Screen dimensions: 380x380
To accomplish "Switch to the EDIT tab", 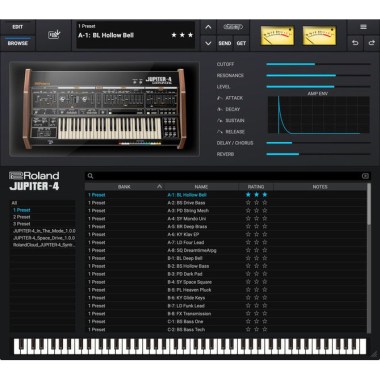I will point(18,27).
